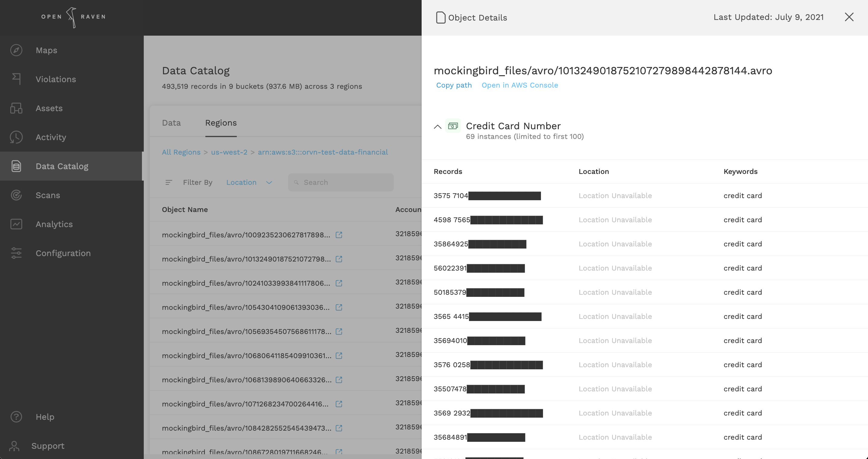Open the Location filter dropdown
This screenshot has height=459, width=868.
tap(249, 182)
